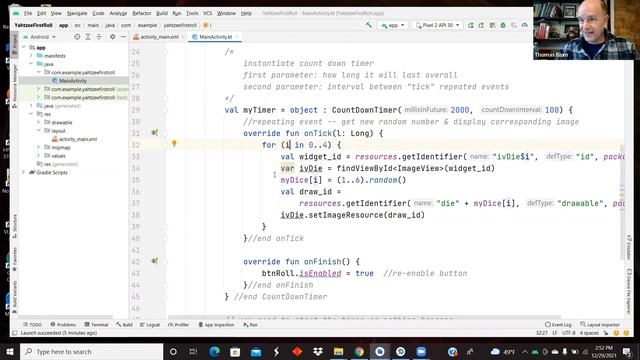The width and height of the screenshot is (640, 360).
Task: Open the Build tool window
Action: pos(124,324)
